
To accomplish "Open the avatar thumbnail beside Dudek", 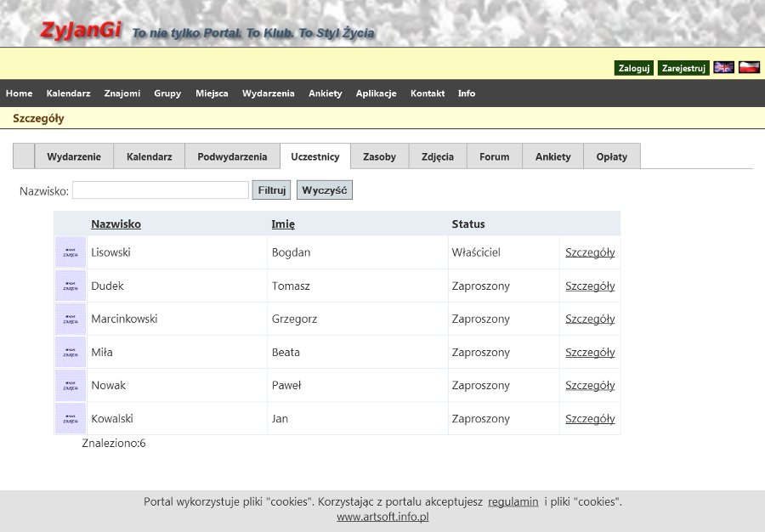I will tap(71, 286).
